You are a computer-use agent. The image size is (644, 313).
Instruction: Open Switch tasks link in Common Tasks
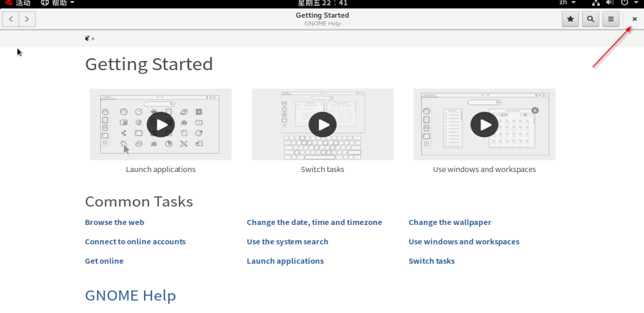coord(432,261)
